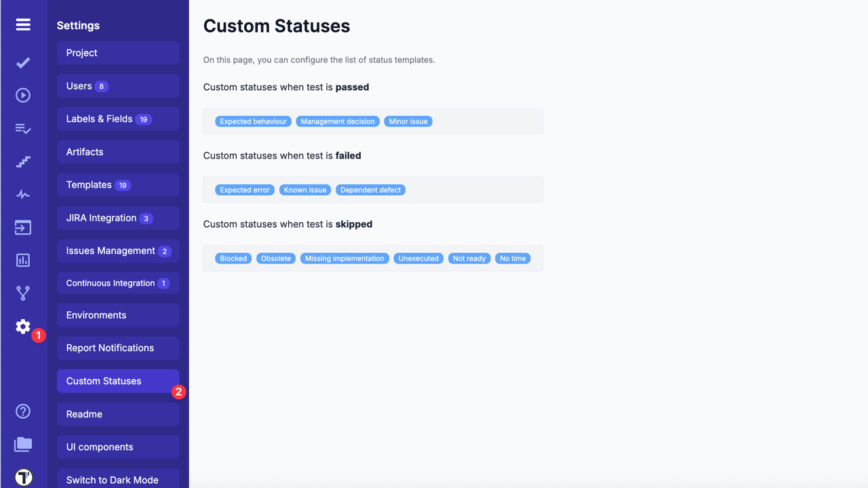Open the test plans checklist icon
Screen dimensions: 868x488
point(23,128)
